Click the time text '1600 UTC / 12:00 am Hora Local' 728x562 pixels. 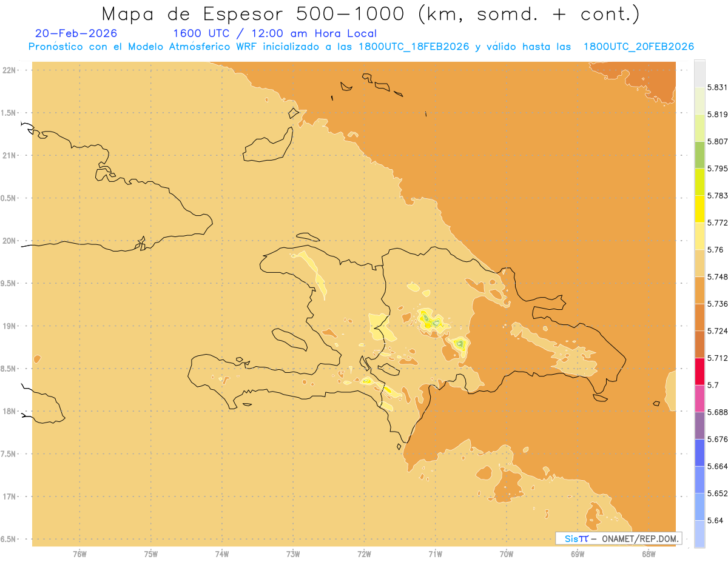[x=275, y=33]
